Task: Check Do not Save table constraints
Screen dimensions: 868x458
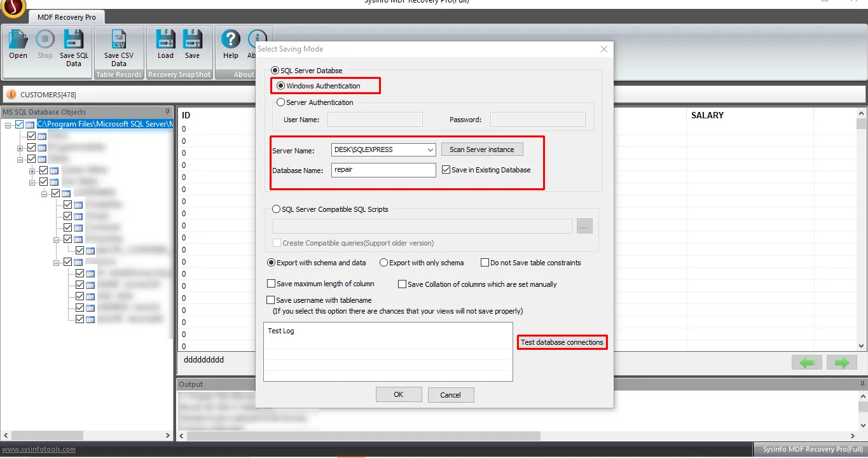Action: click(x=485, y=263)
